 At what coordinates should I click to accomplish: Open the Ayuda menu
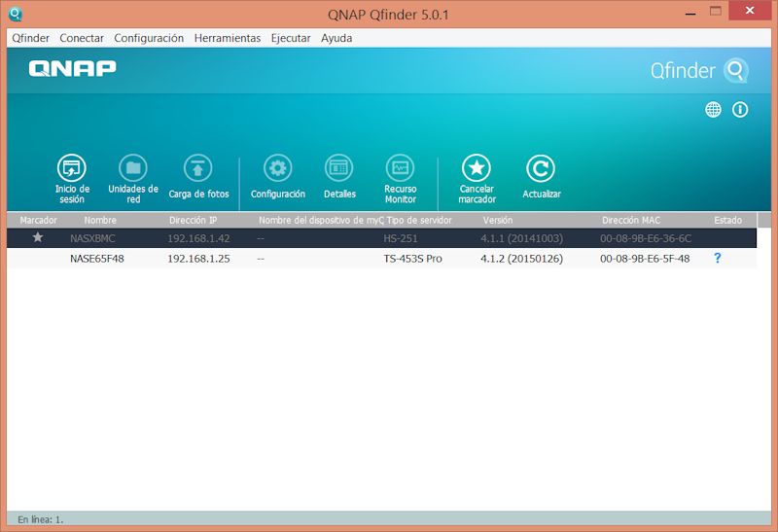336,38
